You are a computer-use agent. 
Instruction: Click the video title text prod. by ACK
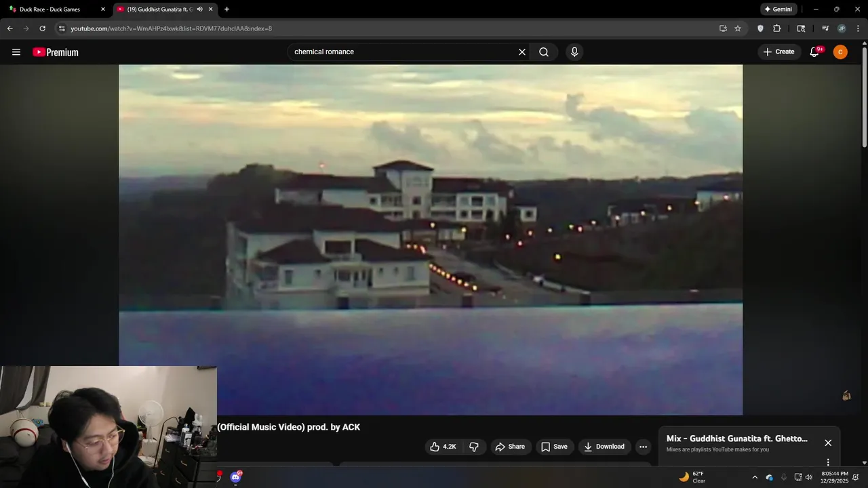click(x=333, y=427)
